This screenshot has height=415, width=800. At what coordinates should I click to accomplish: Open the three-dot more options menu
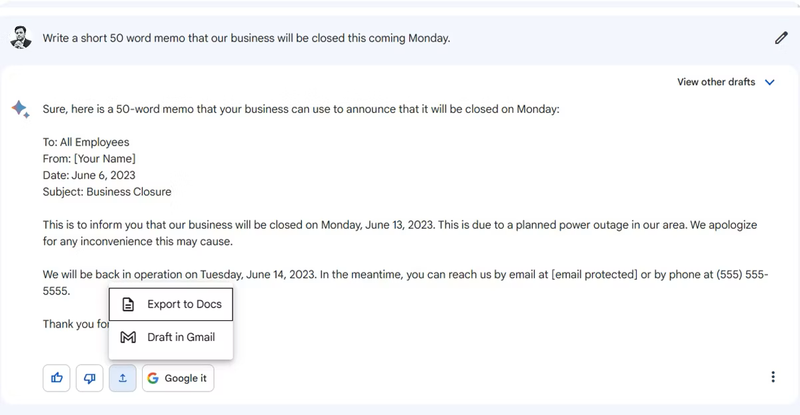click(x=773, y=377)
